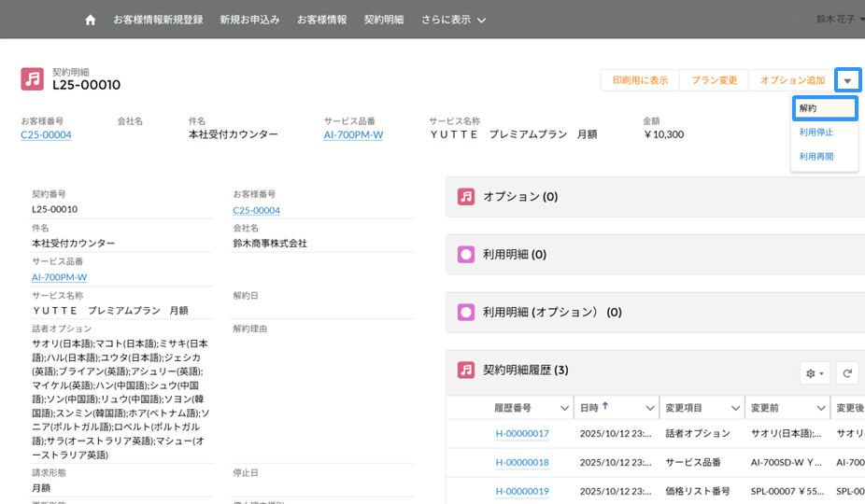Image resolution: width=865 pixels, height=504 pixels.
Task: Open the 日時 column dropdown chevron
Action: 650,409
